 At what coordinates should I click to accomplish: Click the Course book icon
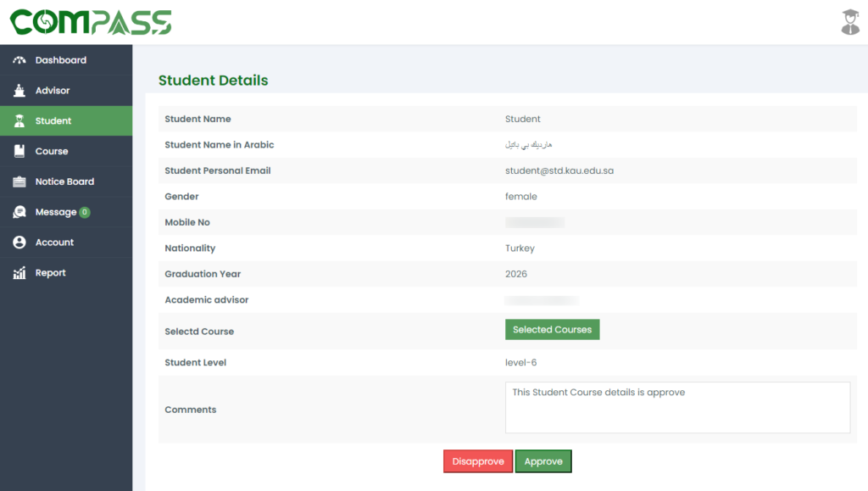point(19,151)
